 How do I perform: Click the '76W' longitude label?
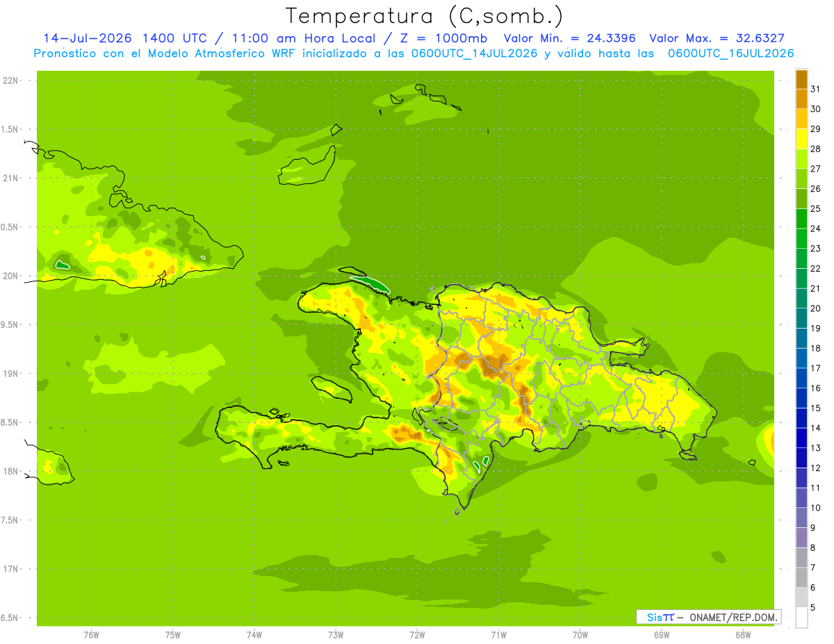[91, 635]
